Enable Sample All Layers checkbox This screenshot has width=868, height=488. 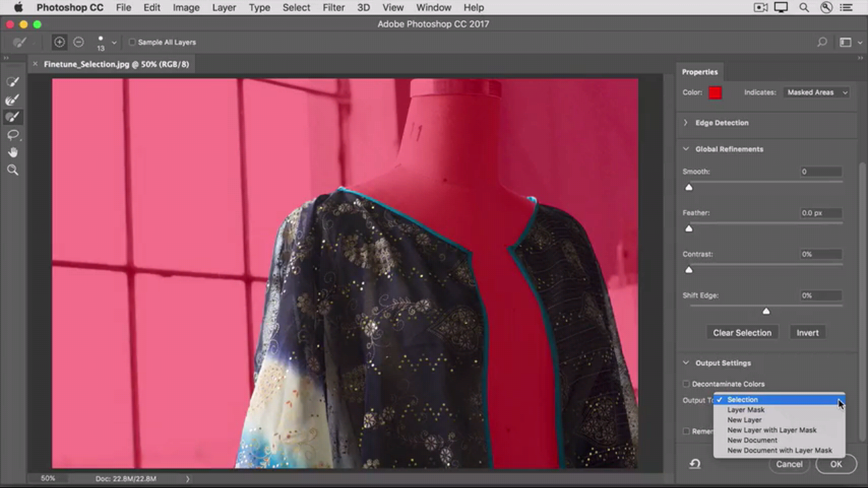pos(132,42)
